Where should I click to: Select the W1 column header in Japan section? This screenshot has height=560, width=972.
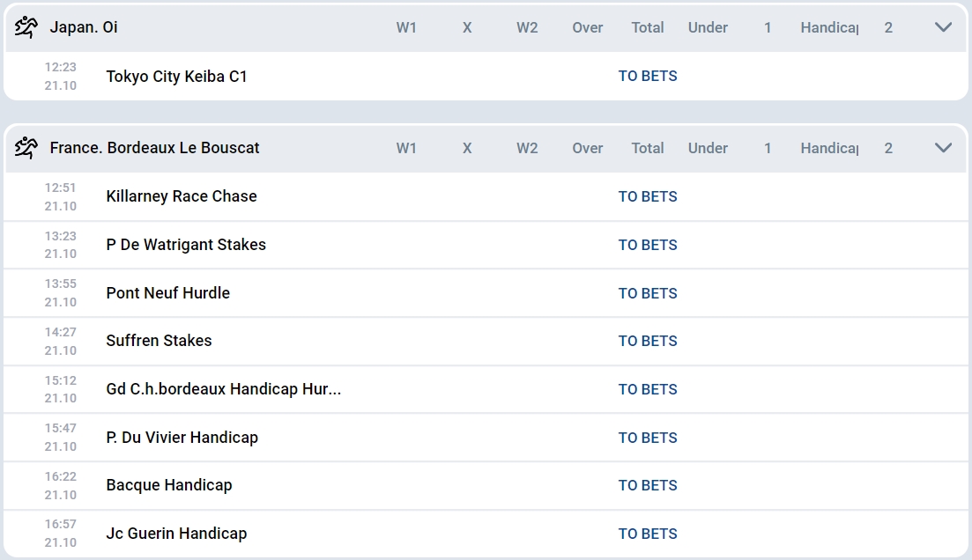407,27
